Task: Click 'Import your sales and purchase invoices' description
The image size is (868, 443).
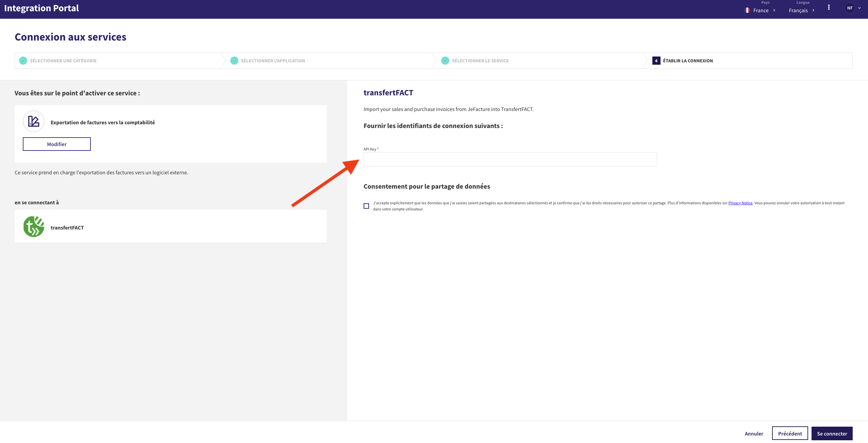Action: click(x=448, y=109)
